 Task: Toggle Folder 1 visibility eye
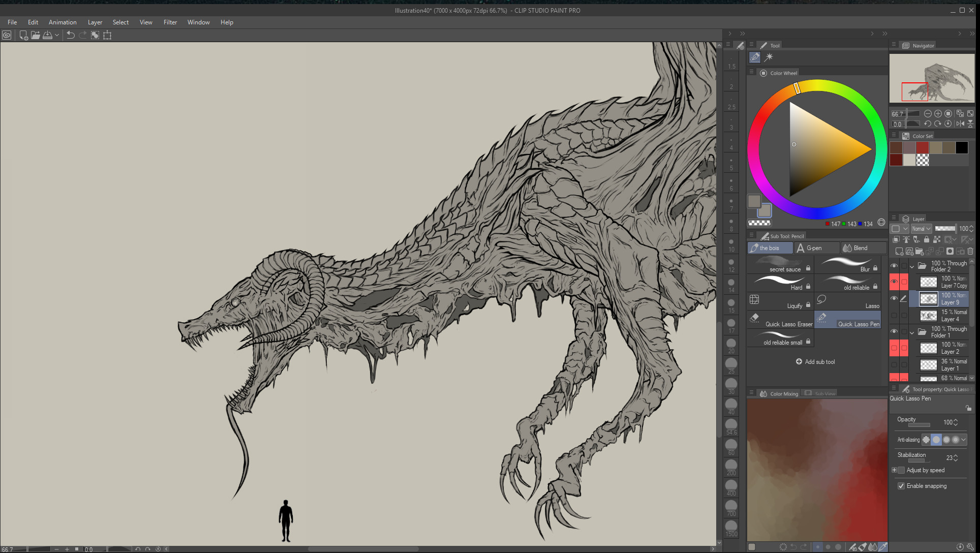(x=894, y=331)
